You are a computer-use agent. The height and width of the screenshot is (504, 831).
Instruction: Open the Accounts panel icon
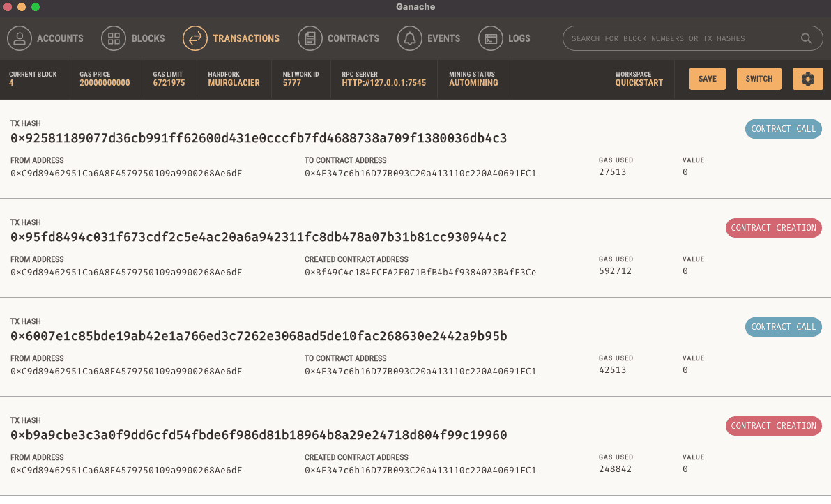coord(20,38)
